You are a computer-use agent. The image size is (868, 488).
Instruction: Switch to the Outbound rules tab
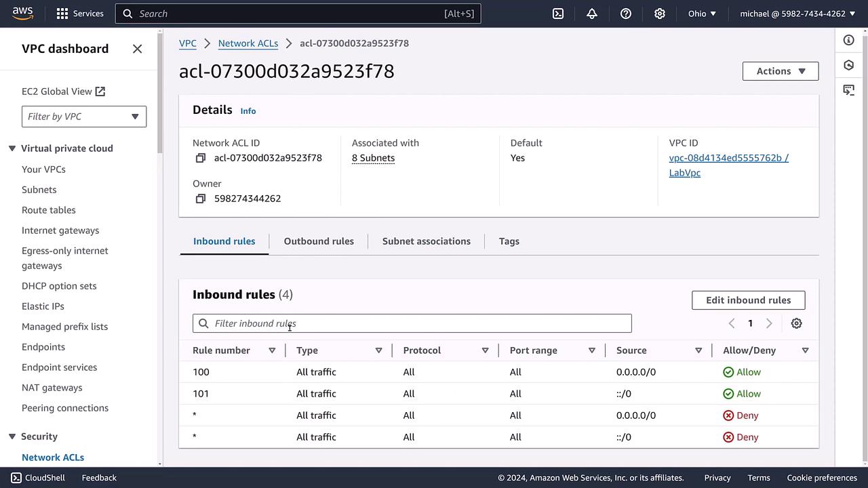click(x=319, y=241)
